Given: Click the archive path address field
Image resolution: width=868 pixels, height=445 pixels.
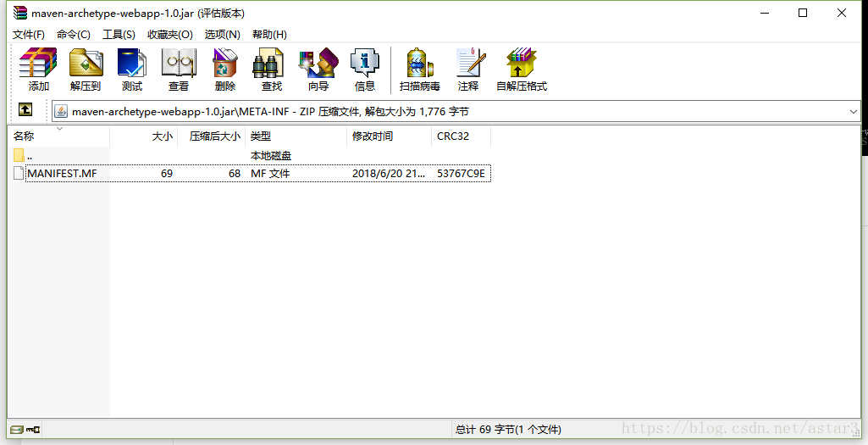Looking at the screenshot, I should pyautogui.click(x=456, y=111).
